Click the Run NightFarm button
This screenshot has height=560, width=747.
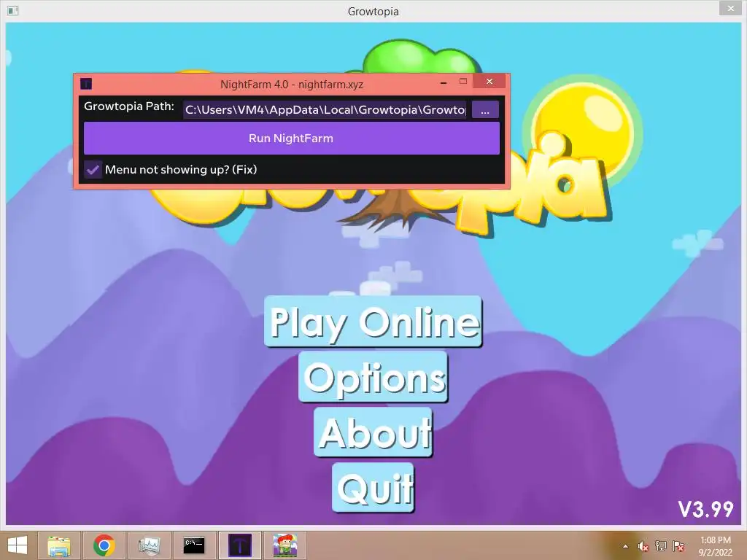pos(292,138)
